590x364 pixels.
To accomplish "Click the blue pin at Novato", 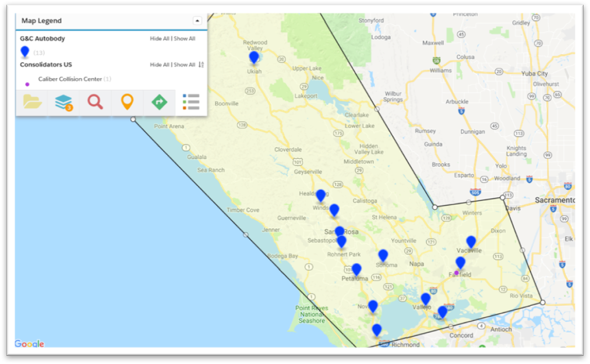I will pos(373,306).
